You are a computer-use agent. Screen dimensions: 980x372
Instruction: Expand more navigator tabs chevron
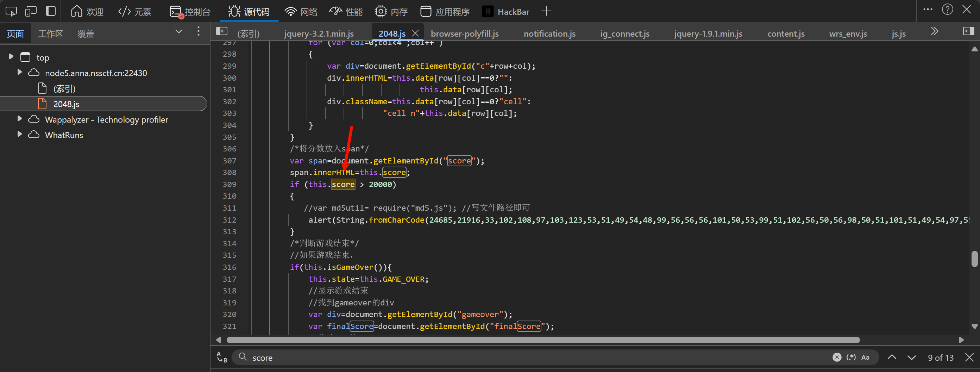[x=179, y=32]
